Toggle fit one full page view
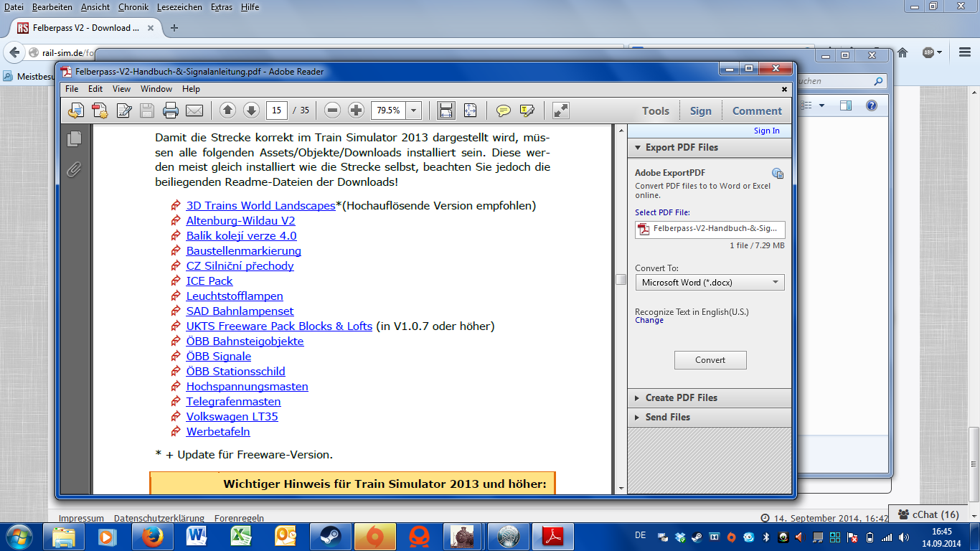Viewport: 980px width, 551px height. 470,110
